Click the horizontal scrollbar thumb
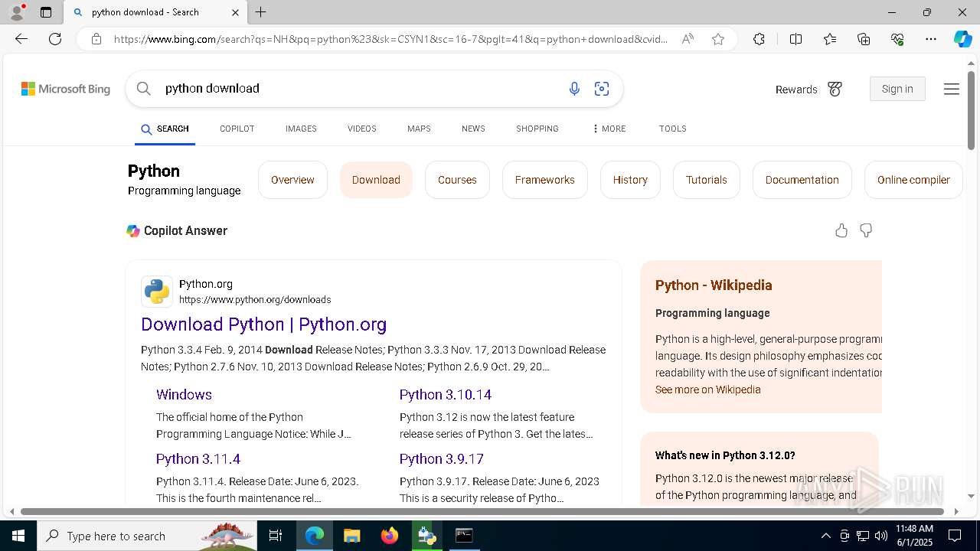The width and height of the screenshot is (980, 551). 482,511
